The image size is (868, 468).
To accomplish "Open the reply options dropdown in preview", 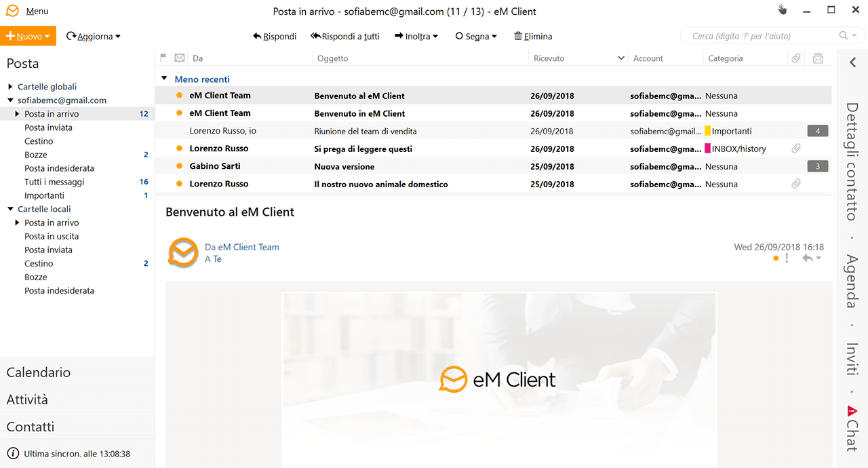I will pyautogui.click(x=818, y=258).
